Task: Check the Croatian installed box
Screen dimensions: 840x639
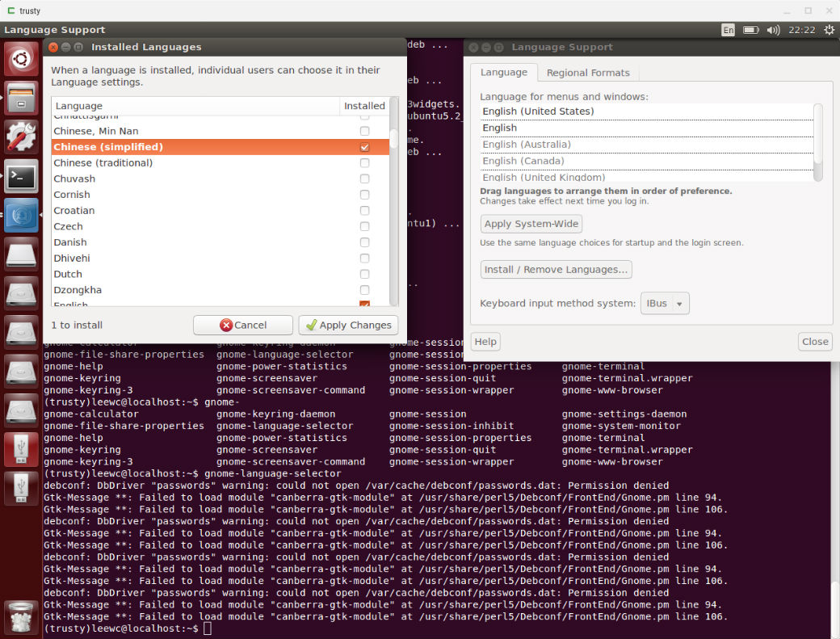Action: point(364,211)
